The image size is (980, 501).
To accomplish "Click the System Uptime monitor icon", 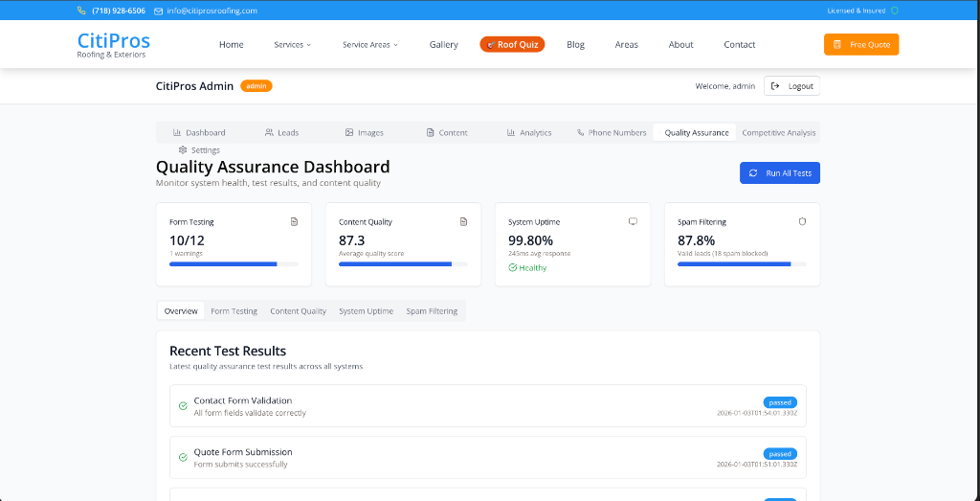I will (x=634, y=221).
